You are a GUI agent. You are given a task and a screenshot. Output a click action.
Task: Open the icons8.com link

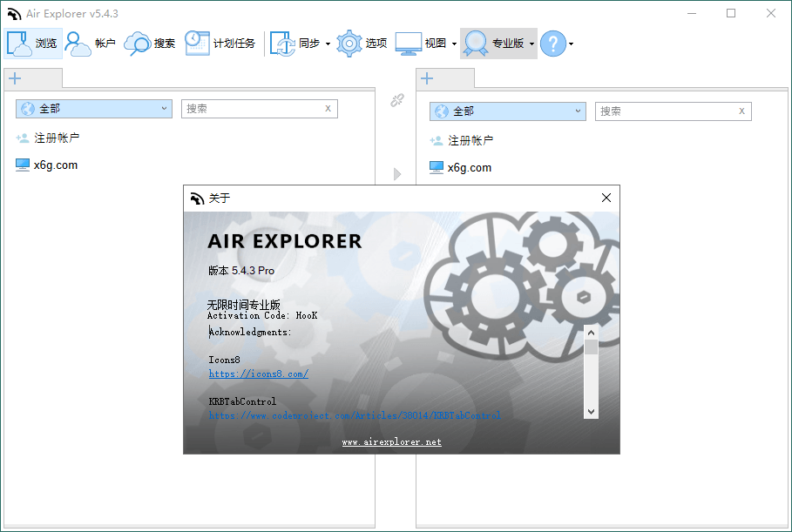(x=259, y=373)
